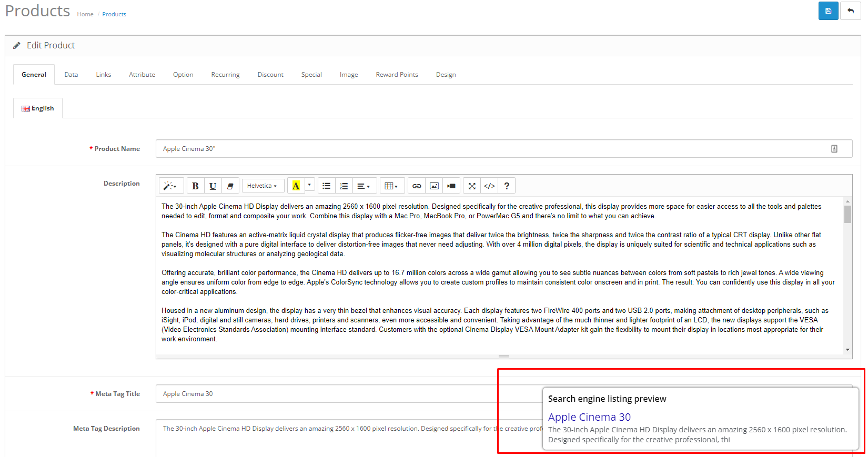Screen dimensions: 868x457
Task: Switch to the Attribute tab
Action: point(142,75)
